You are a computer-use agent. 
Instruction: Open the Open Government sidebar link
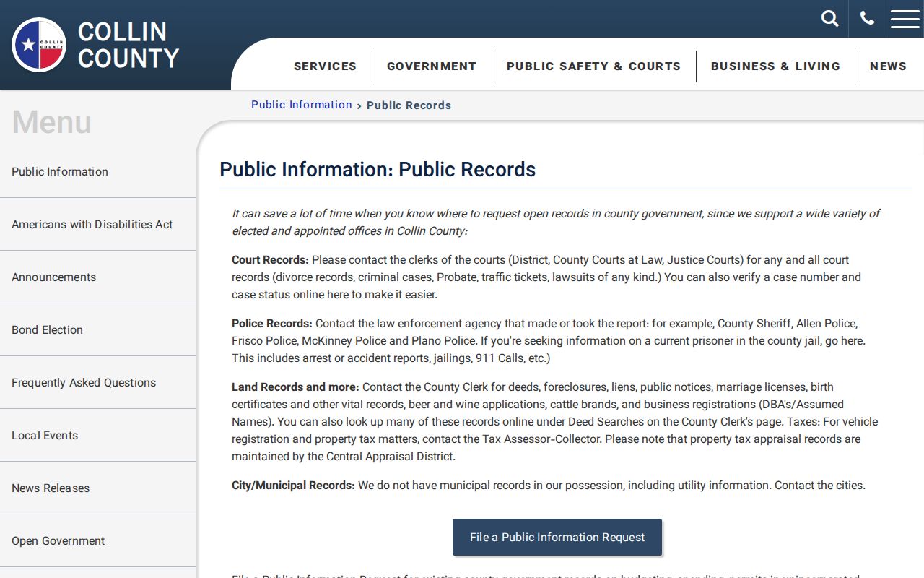98,541
